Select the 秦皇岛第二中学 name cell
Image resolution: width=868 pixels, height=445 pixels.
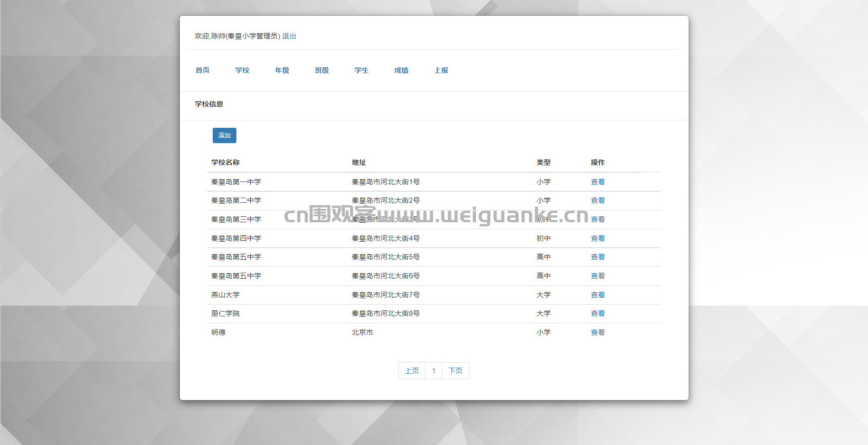point(236,201)
